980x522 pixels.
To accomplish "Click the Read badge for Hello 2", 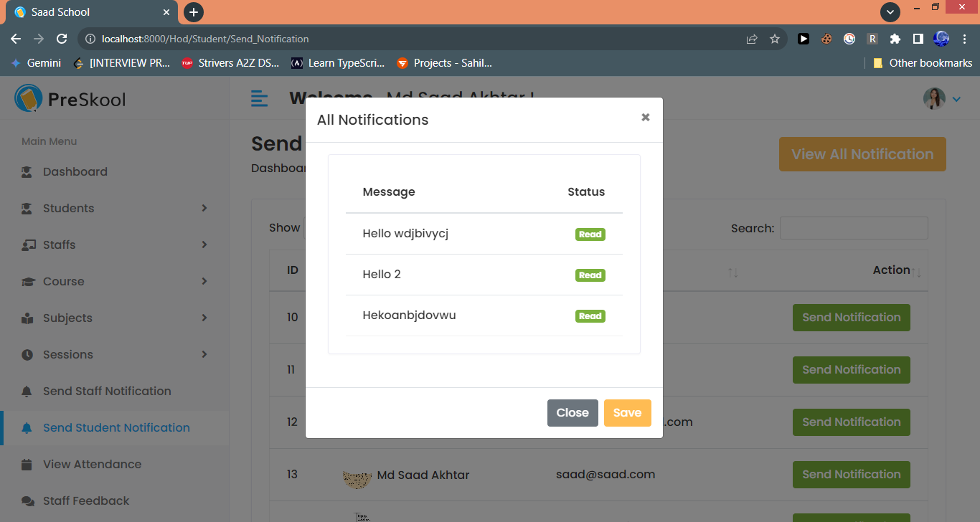I will pos(590,275).
